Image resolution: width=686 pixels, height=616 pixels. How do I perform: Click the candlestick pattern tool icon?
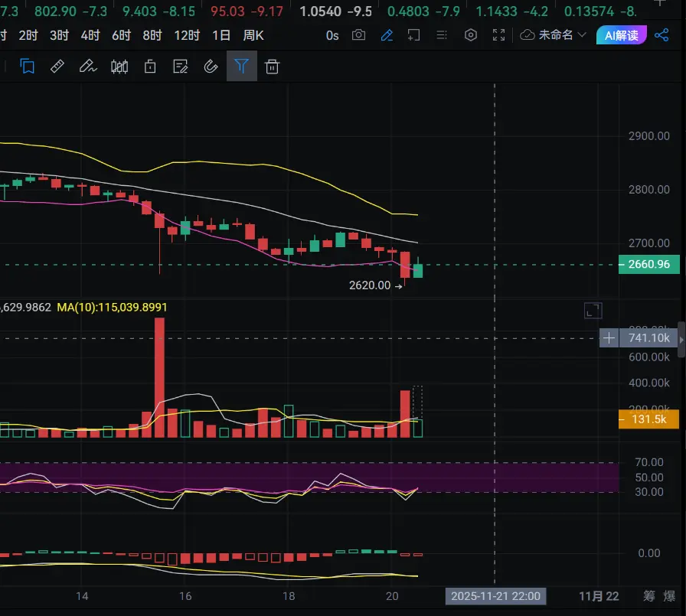(x=119, y=67)
